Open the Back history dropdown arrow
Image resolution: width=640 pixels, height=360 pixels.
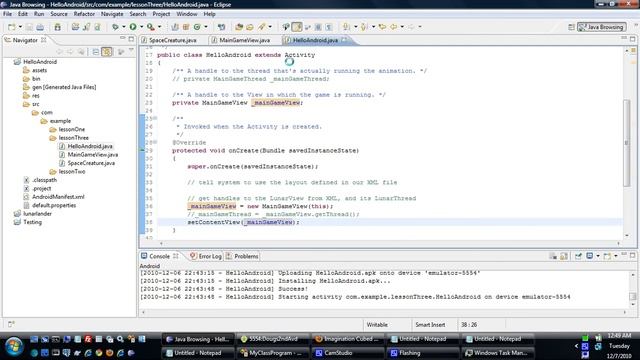(402, 27)
